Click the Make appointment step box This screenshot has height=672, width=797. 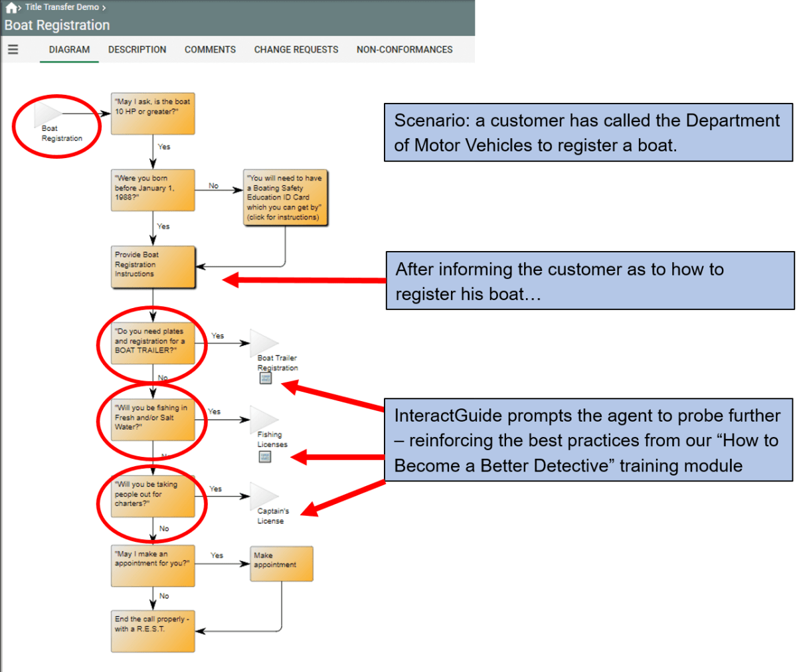(281, 563)
